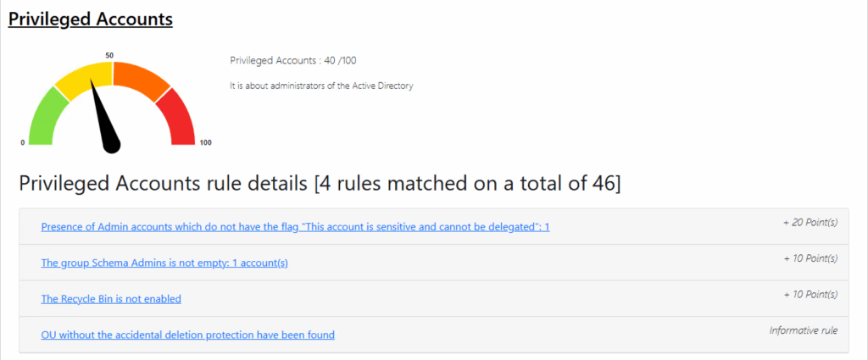Click the Privileged Accounts rule details heading
Image resolution: width=868 pixels, height=360 pixels.
point(320,184)
